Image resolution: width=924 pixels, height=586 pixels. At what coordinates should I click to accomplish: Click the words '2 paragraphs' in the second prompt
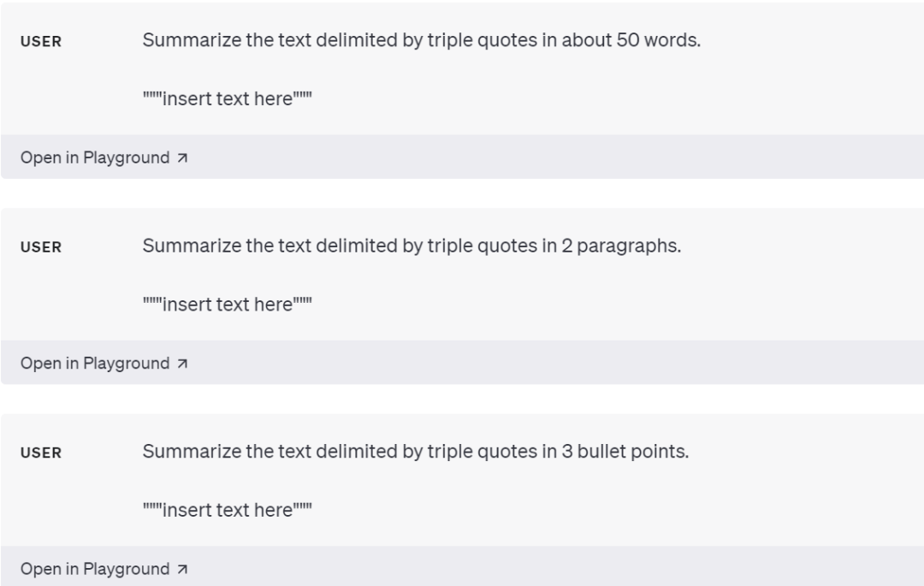point(621,246)
